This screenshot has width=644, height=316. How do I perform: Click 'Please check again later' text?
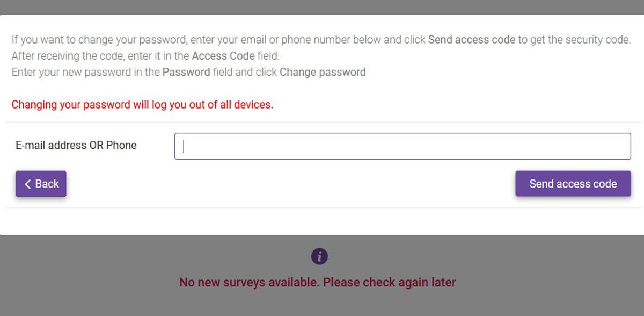coord(390,282)
